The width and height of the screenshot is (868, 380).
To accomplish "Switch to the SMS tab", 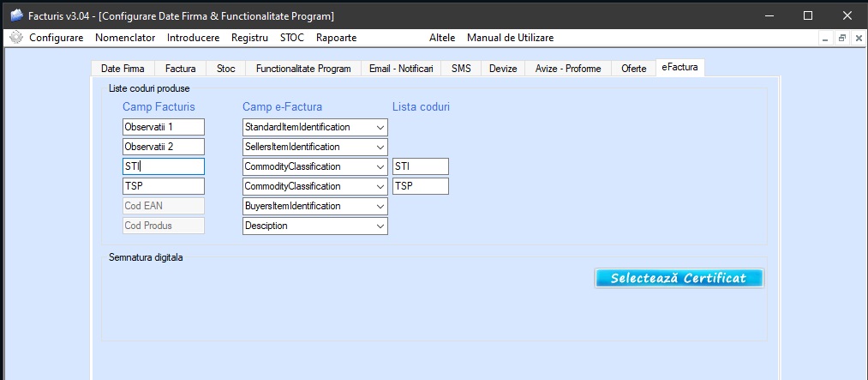I will pos(461,69).
